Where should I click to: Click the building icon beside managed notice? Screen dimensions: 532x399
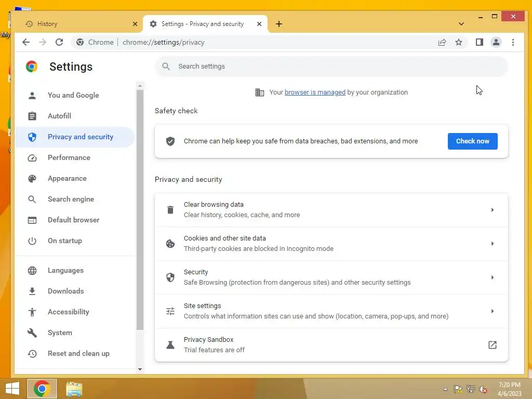pos(260,92)
